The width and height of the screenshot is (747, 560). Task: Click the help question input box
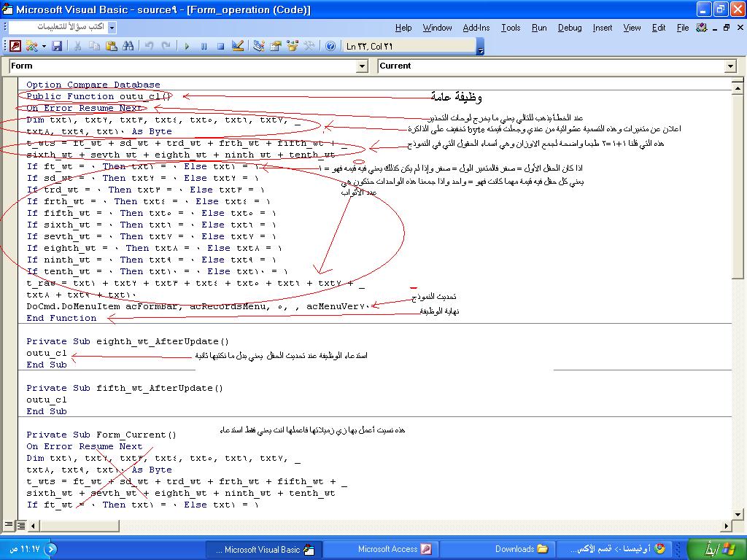click(58, 27)
